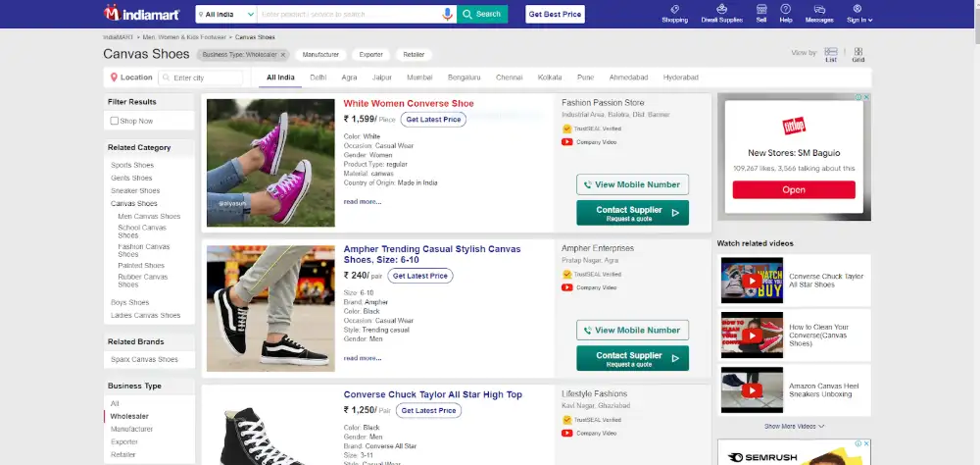Select the Mumbai location tab
980x465 pixels.
[x=419, y=77]
